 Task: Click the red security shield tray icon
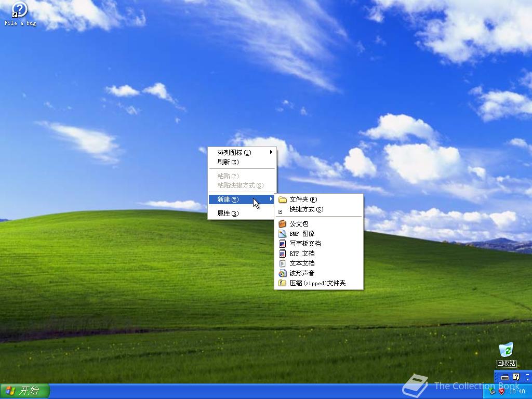tap(501, 391)
